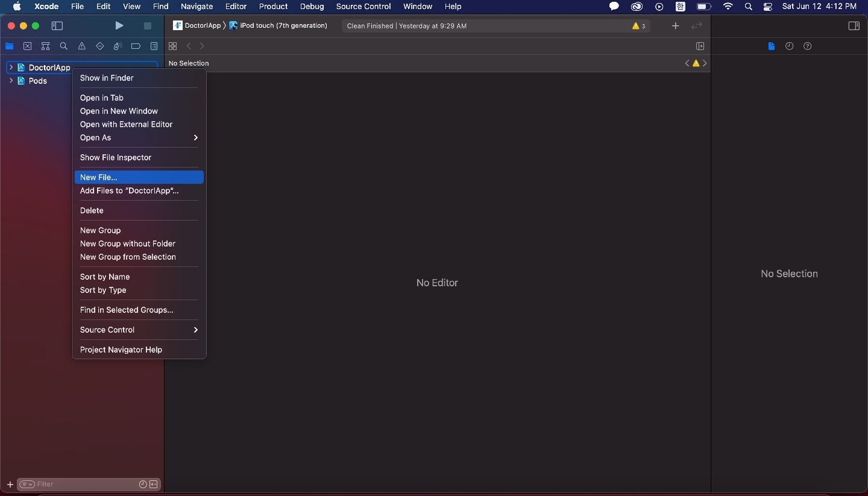Image resolution: width=868 pixels, height=496 pixels.
Task: Open the Library with the plus button
Action: pyautogui.click(x=675, y=26)
